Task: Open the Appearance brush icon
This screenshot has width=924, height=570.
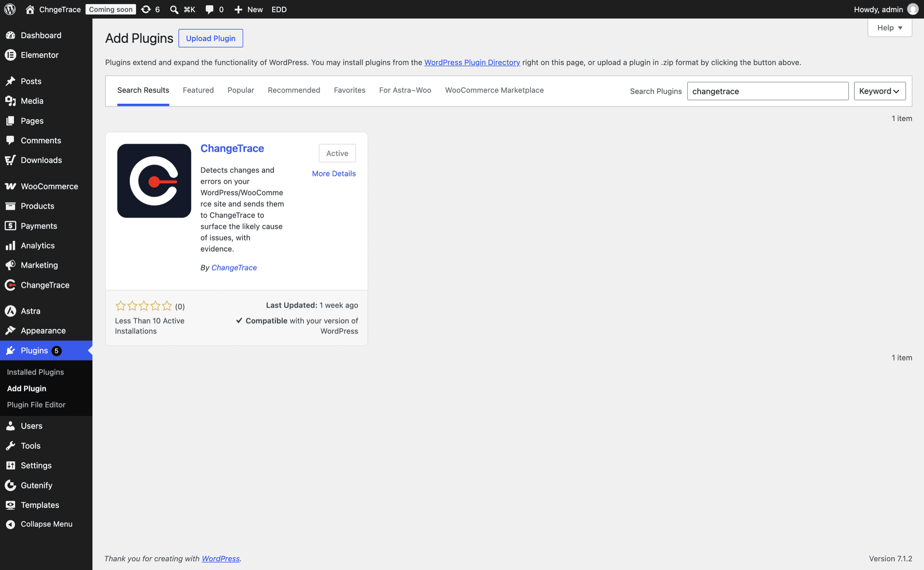Action: [10, 331]
